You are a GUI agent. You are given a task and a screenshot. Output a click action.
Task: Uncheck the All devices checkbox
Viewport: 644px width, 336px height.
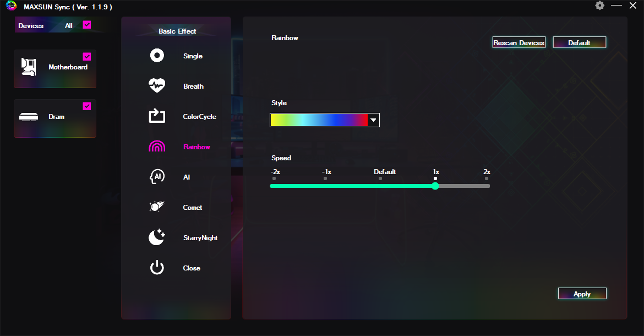point(86,25)
